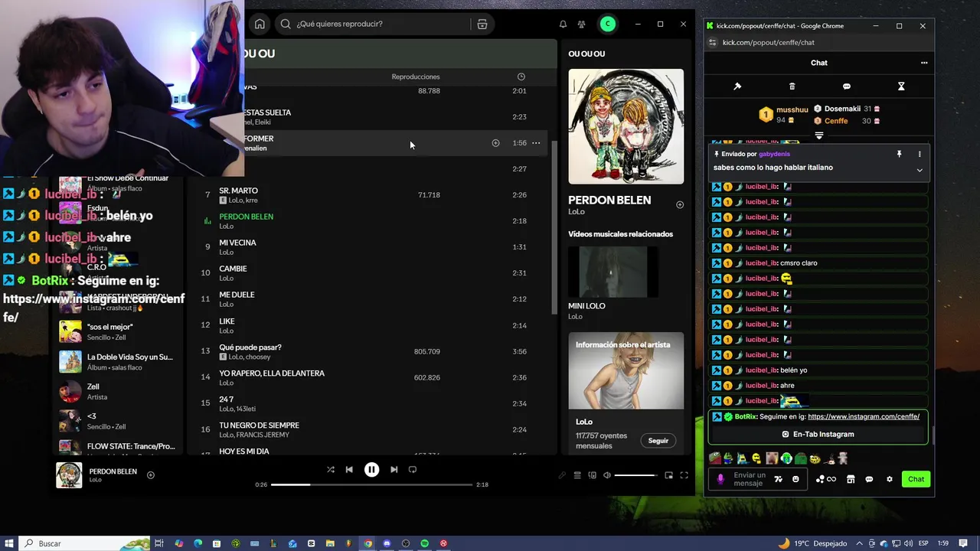Unpin the message using its pin icon
The image size is (980, 551).
(900, 154)
